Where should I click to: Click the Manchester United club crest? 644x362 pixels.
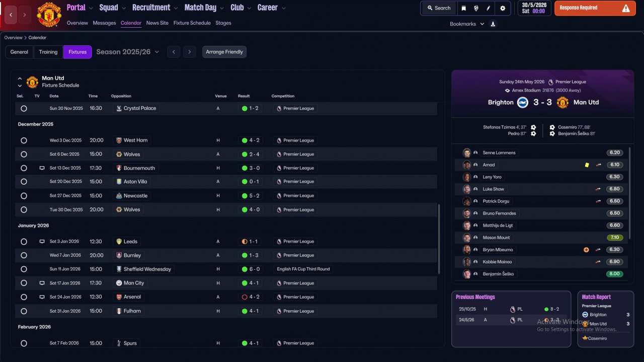pos(49,14)
